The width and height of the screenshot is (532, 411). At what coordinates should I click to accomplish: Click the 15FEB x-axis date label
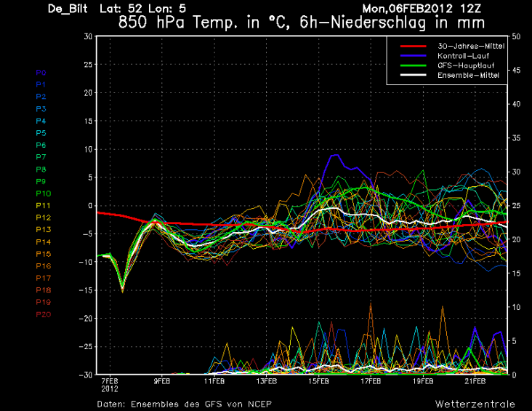pos(318,381)
